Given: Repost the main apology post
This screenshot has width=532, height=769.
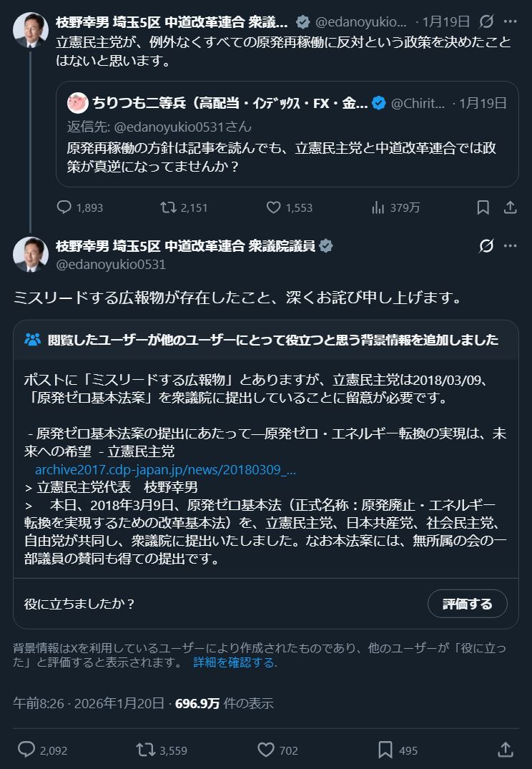Looking at the screenshot, I should (x=146, y=750).
